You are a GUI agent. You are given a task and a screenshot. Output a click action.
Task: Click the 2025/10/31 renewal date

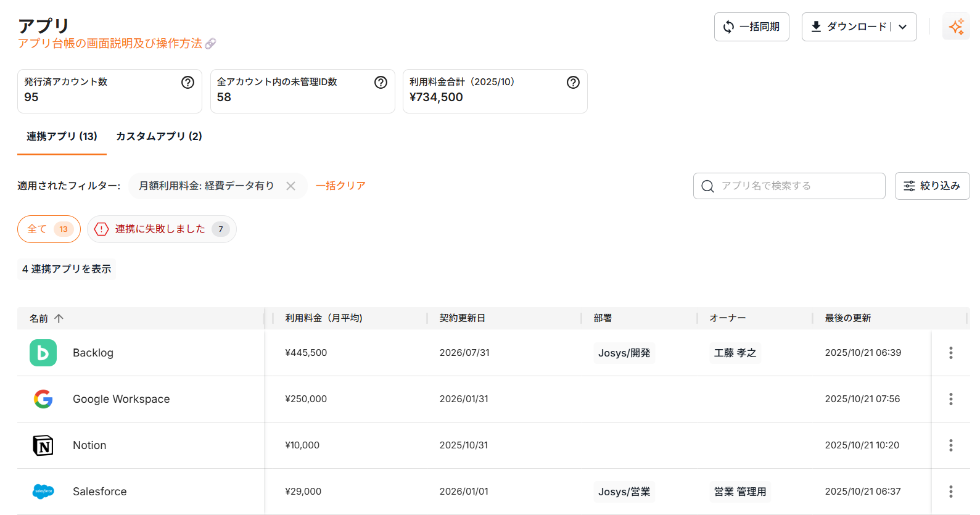coord(464,445)
